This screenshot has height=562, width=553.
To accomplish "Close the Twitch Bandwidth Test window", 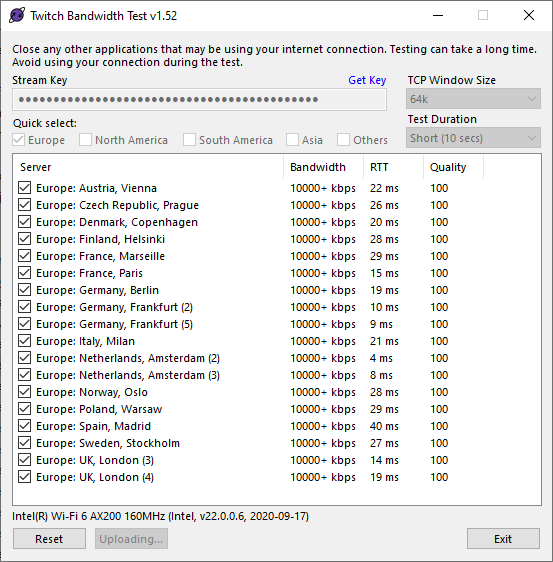I will coord(529,15).
